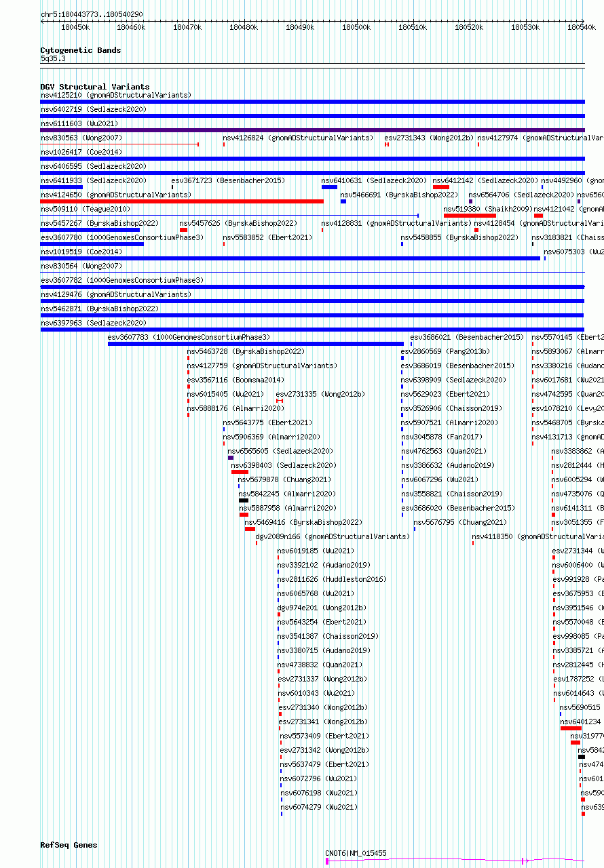
Task: Open variant nsv4127759 (gnomADStructuralVariants)
Action: [262, 366]
